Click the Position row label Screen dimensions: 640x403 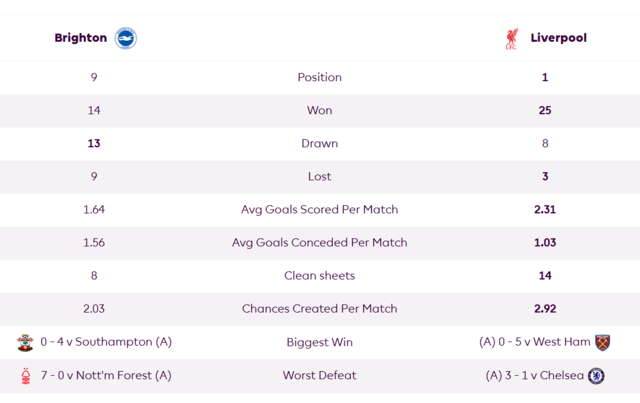[320, 77]
